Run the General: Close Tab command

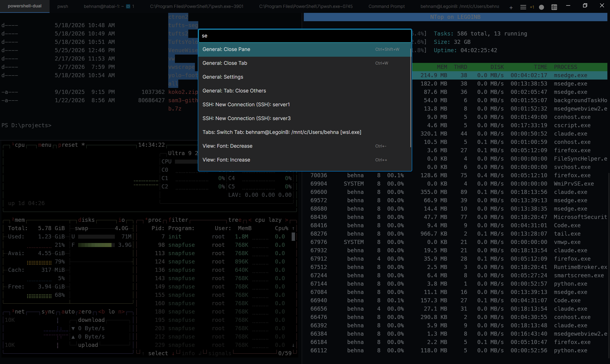click(x=304, y=63)
